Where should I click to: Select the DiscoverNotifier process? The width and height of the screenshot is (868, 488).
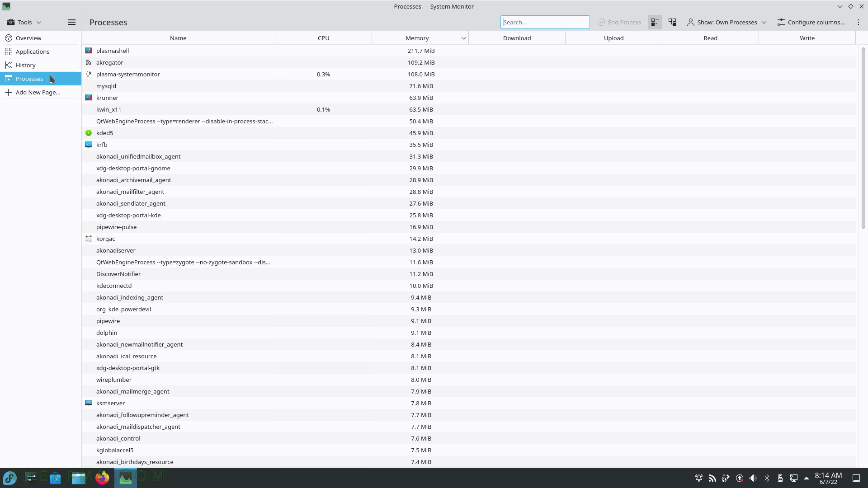pos(468,274)
